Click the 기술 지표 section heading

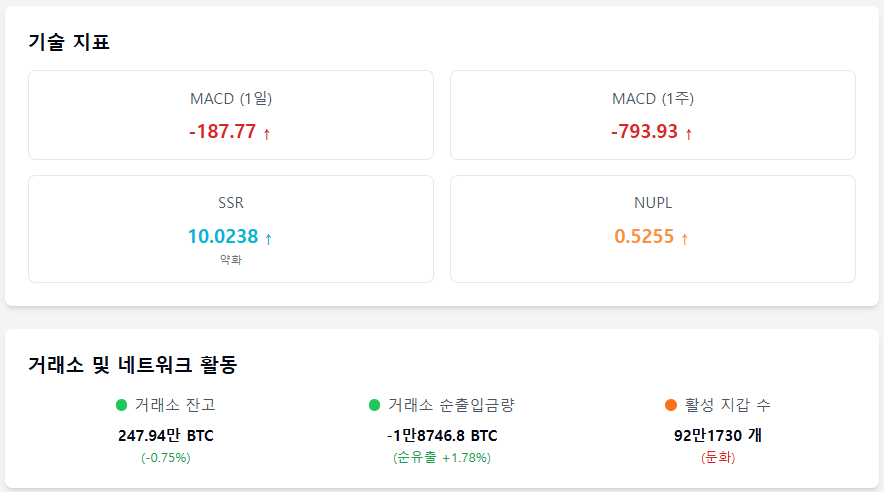tap(69, 42)
